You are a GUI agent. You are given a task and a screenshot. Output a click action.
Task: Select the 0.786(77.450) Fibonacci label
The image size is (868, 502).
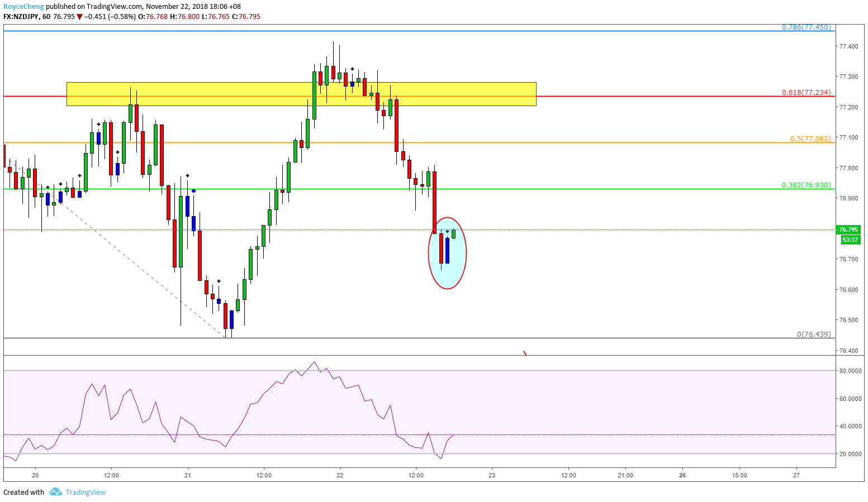point(806,27)
